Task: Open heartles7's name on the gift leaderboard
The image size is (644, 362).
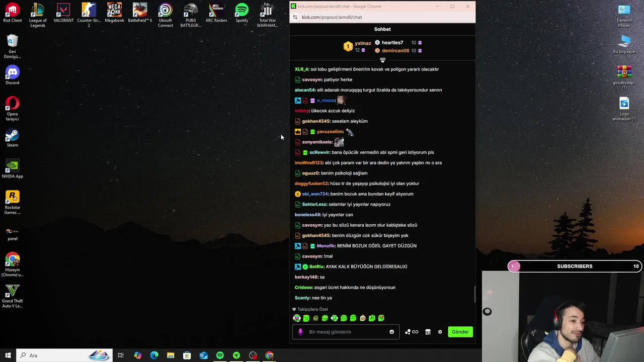Action: 392,43
